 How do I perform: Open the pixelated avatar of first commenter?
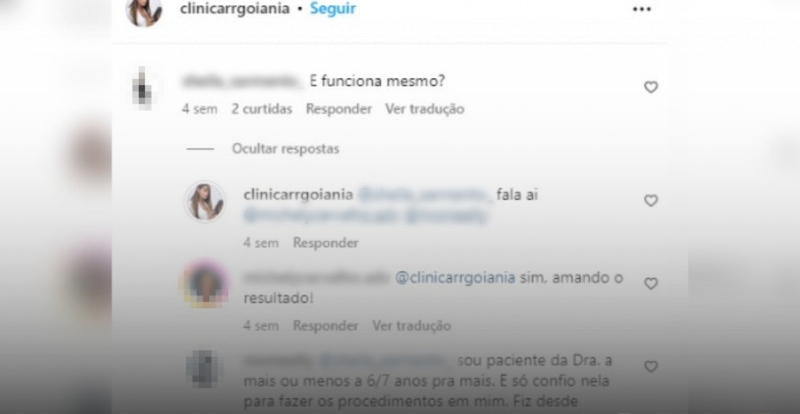click(142, 88)
